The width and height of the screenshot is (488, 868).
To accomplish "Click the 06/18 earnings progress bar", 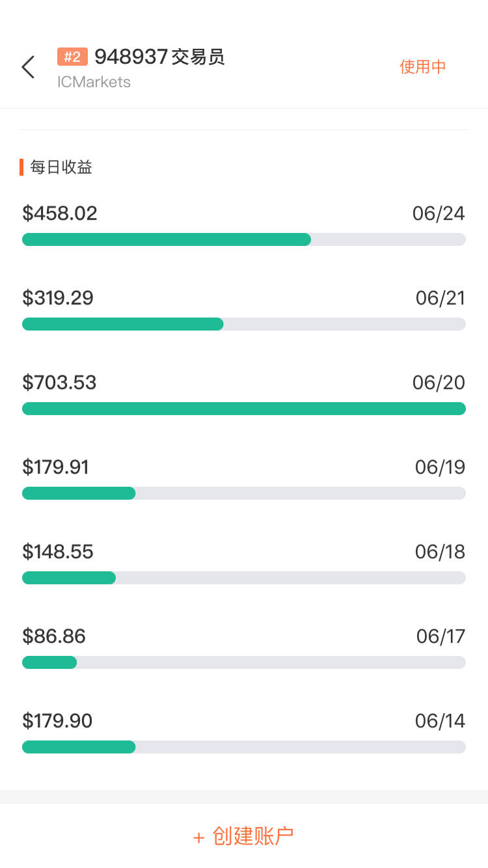I will (244, 578).
